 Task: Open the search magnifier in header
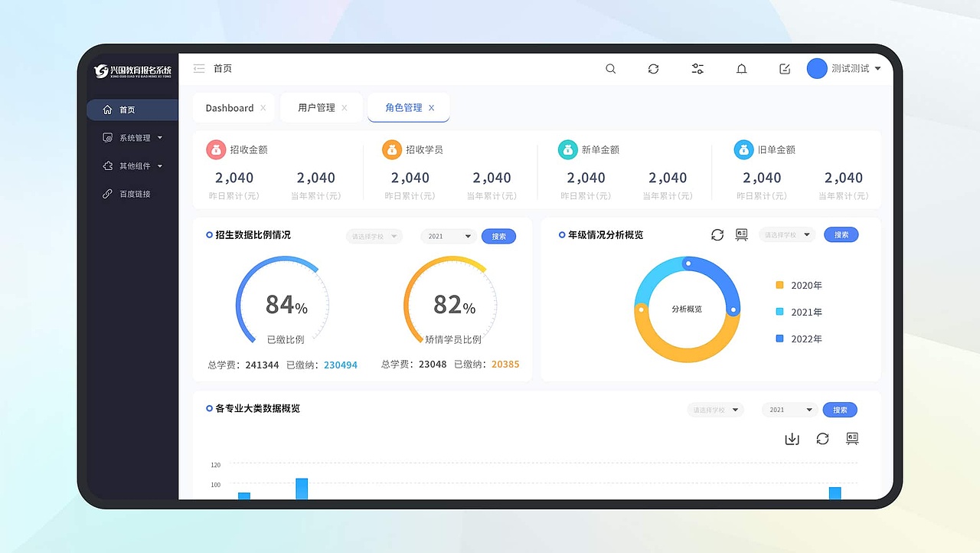point(610,69)
